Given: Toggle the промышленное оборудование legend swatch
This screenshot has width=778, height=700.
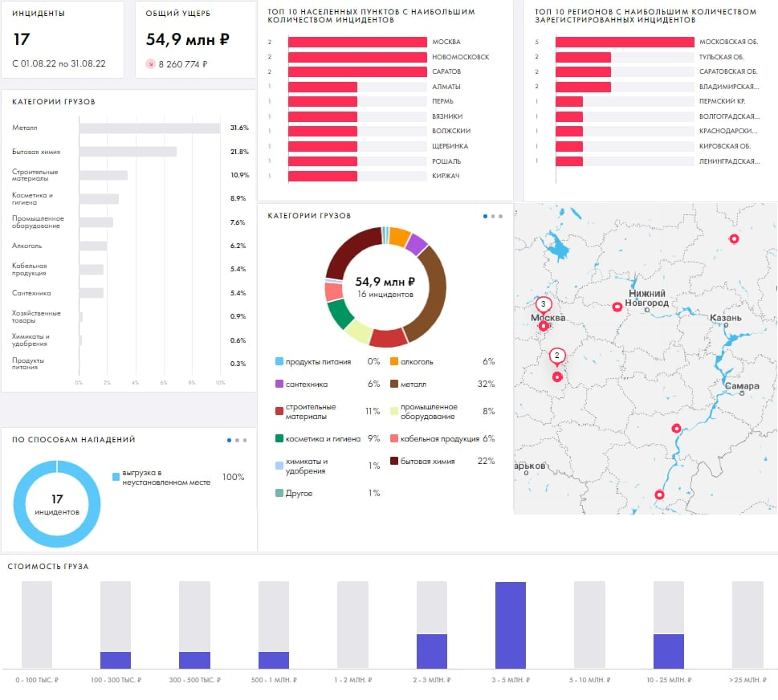Looking at the screenshot, I should 394,411.
